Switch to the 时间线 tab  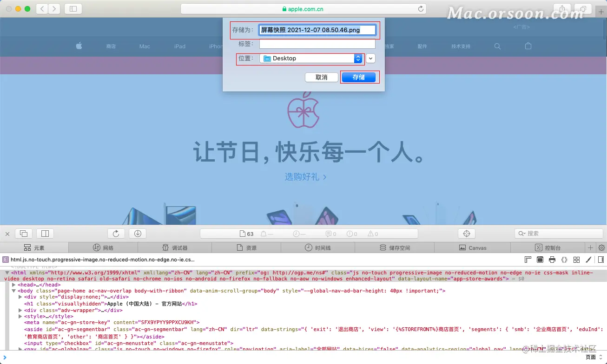(318, 248)
